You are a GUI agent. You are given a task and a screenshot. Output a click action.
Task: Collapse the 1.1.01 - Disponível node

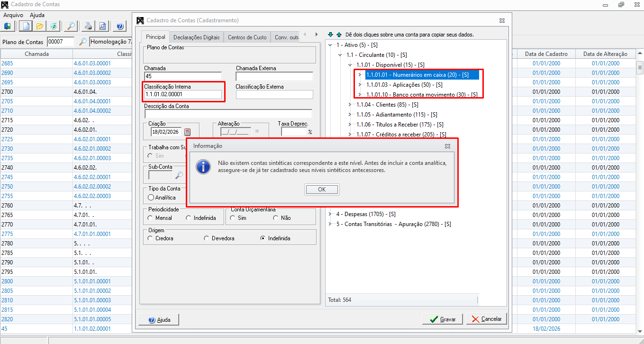(x=350, y=65)
